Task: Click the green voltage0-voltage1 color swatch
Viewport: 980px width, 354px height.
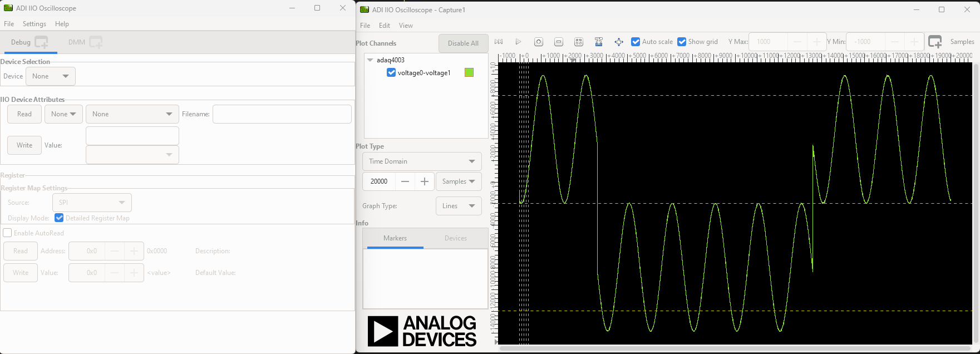Action: [469, 72]
